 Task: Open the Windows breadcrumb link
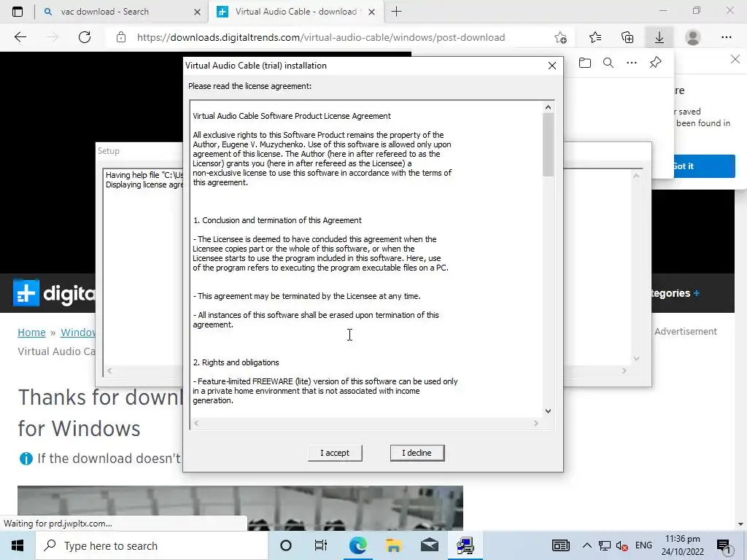coord(77,332)
